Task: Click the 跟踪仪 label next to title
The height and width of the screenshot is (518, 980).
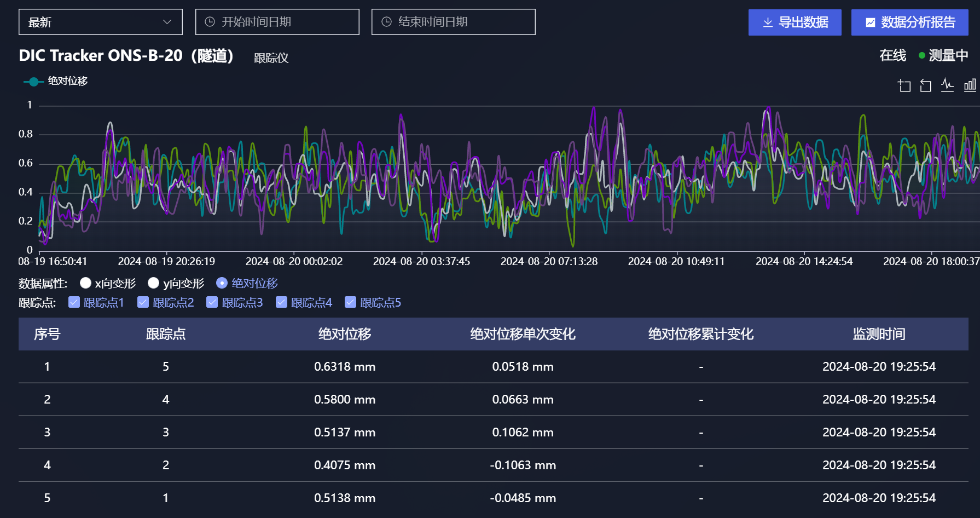Action: pyautogui.click(x=271, y=57)
